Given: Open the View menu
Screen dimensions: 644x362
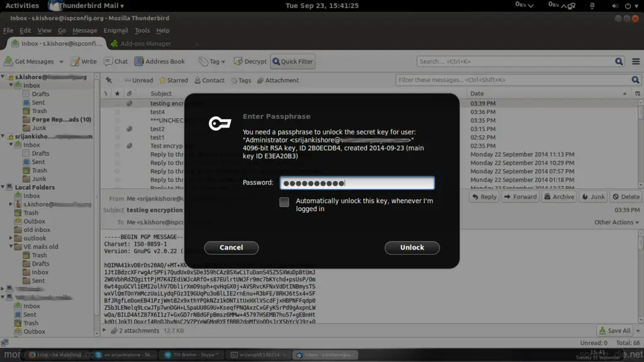Looking at the screenshot, I should pyautogui.click(x=45, y=30).
